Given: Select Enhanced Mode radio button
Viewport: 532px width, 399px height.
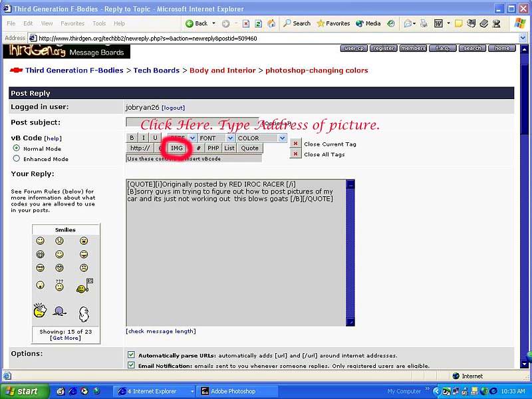Looking at the screenshot, I should pos(17,159).
